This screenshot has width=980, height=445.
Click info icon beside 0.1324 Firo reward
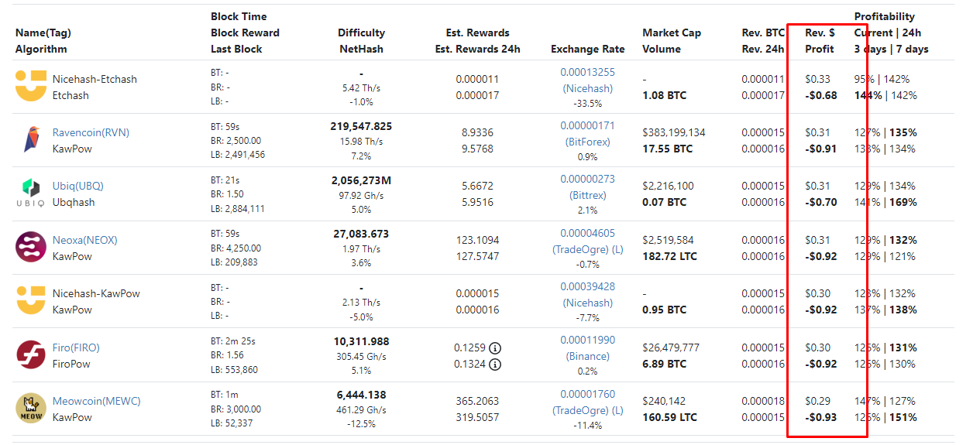495,365
